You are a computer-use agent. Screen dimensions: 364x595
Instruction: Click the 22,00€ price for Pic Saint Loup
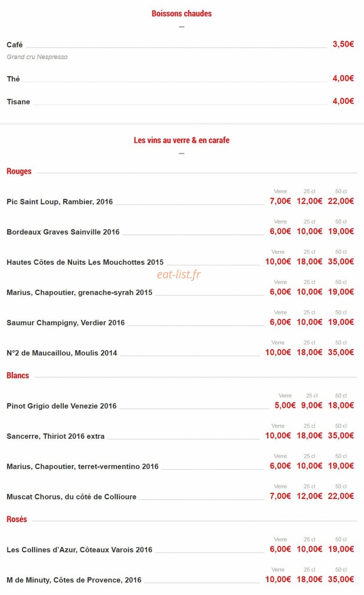coord(341,201)
